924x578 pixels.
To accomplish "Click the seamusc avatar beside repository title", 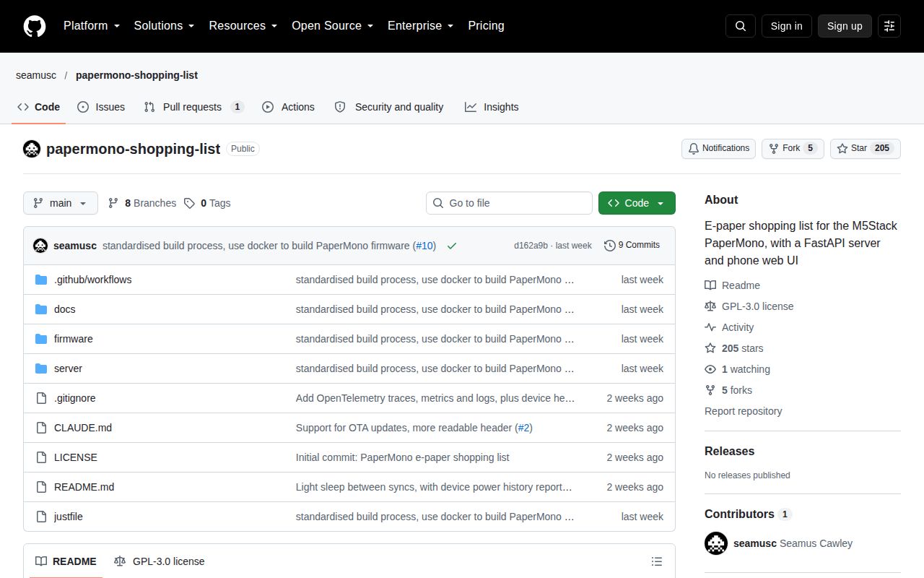I will (x=32, y=149).
